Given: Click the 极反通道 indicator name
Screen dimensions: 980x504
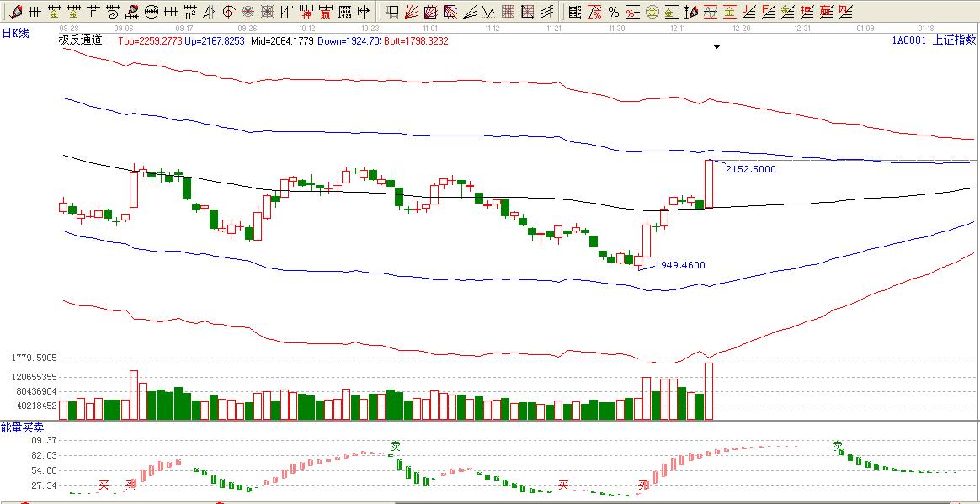Looking at the screenshot, I should pyautogui.click(x=80, y=40).
